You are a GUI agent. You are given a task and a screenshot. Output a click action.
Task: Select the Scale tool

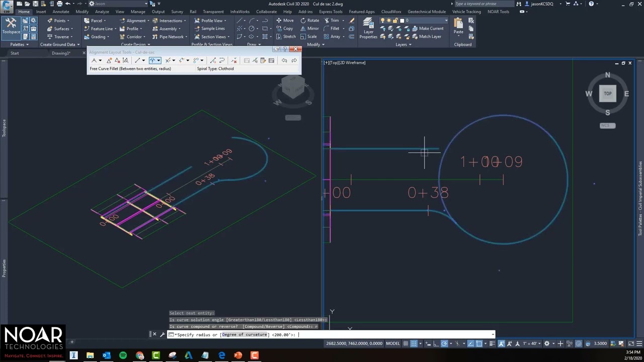coord(308,37)
